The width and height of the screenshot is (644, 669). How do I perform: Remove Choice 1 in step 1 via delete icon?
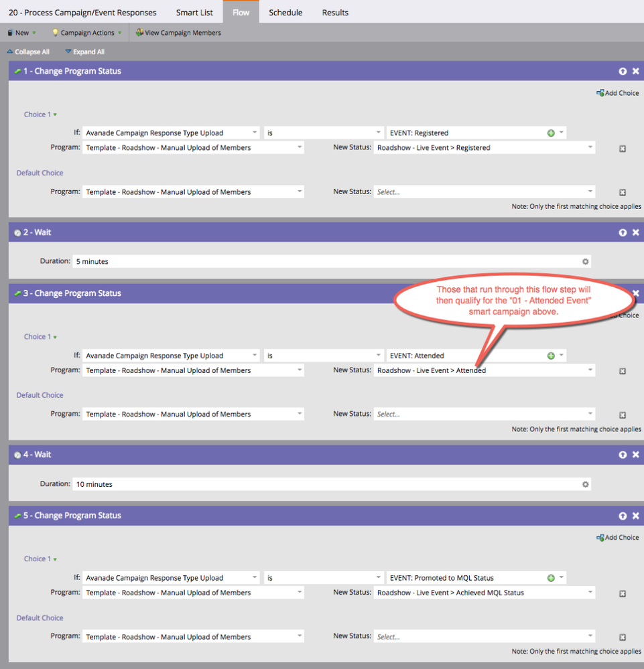coord(622,148)
